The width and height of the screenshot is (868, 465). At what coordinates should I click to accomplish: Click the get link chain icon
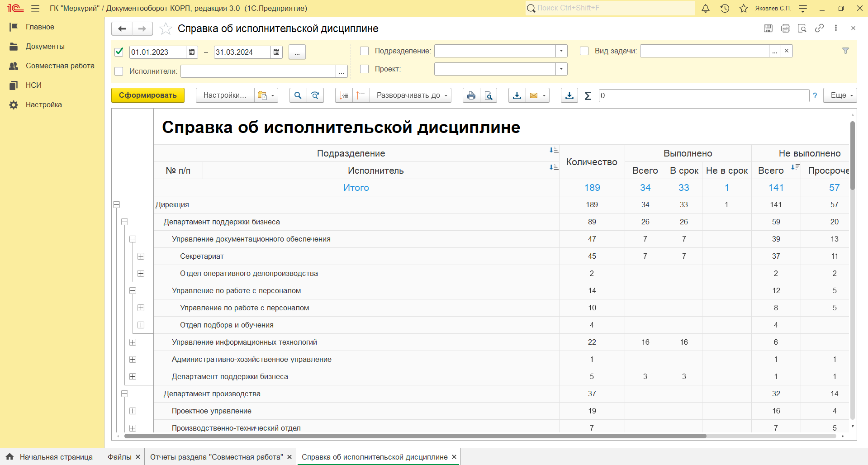pyautogui.click(x=819, y=28)
